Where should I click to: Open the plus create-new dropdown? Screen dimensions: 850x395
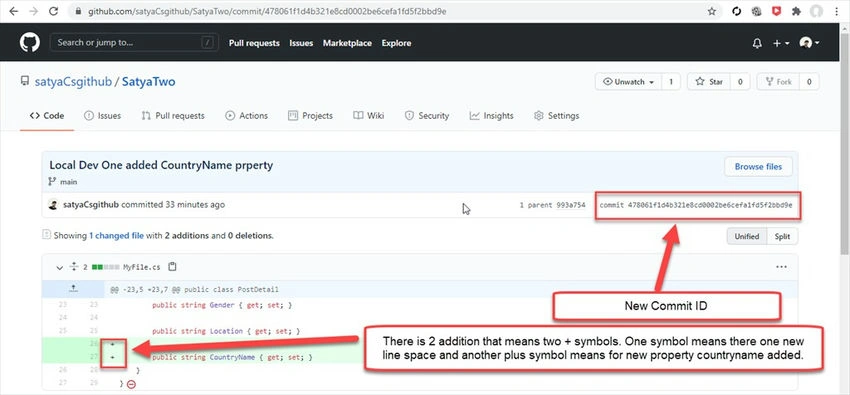[781, 43]
